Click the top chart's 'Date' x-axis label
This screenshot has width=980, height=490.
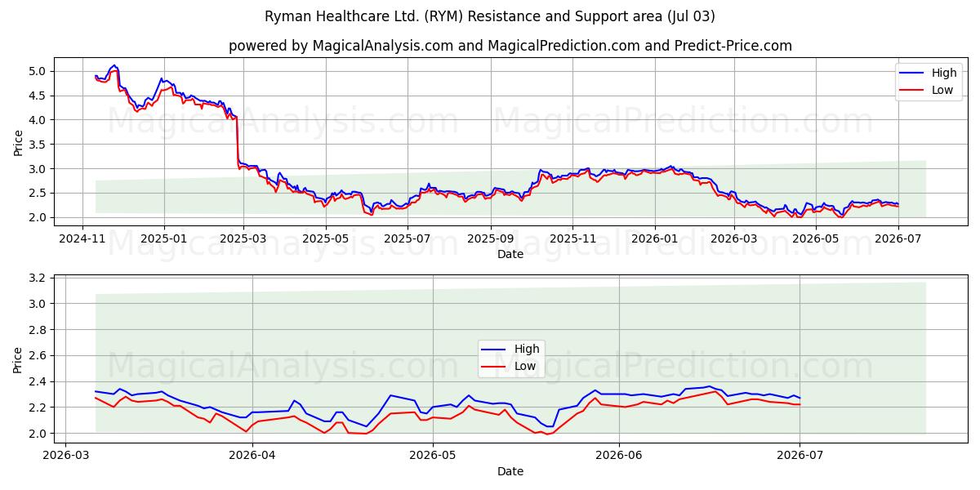(x=510, y=254)
